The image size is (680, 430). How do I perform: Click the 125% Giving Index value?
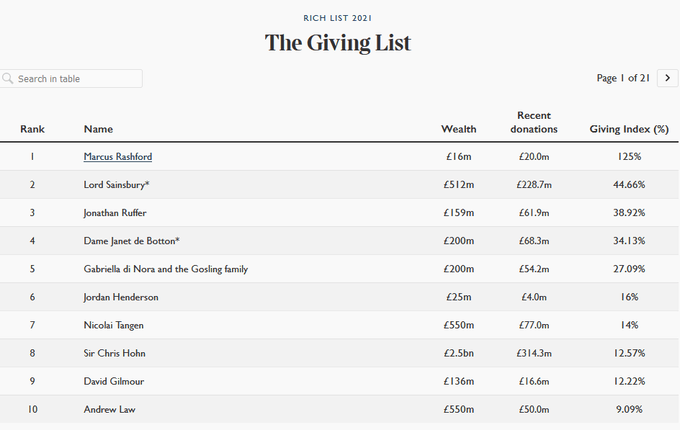[629, 157]
